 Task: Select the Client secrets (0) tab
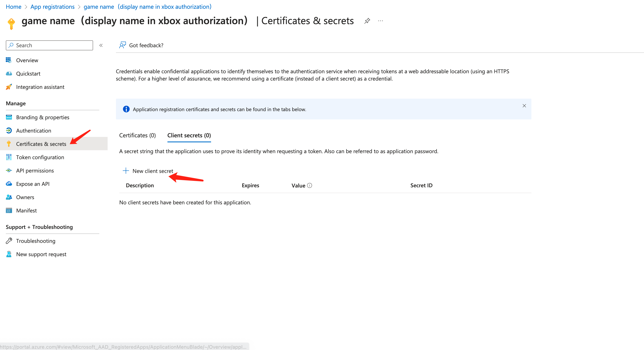click(x=189, y=135)
